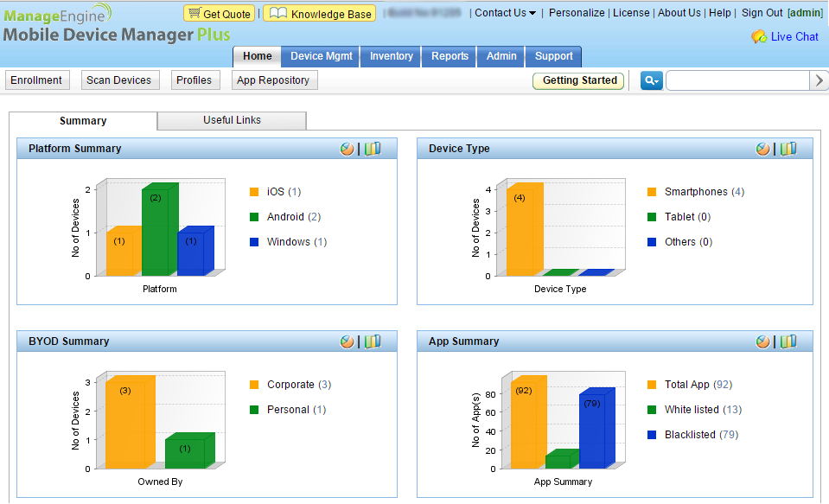Click the Get Quote button
829x504 pixels.
tap(220, 14)
